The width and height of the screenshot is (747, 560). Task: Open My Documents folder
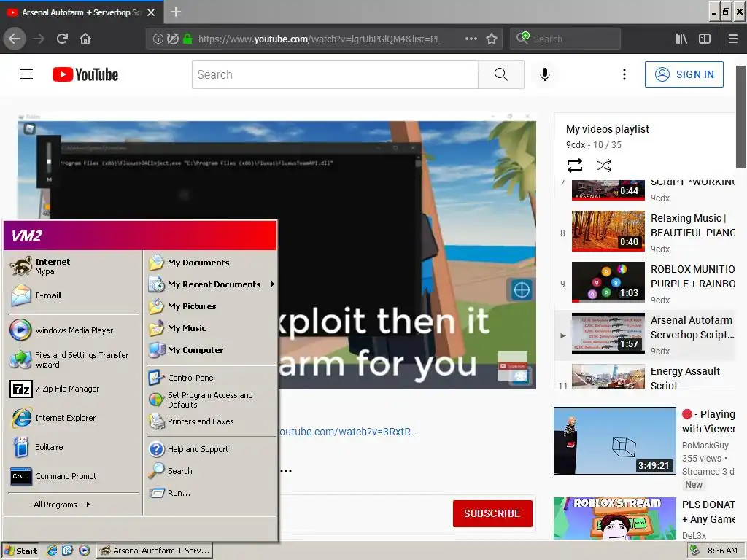click(189, 262)
